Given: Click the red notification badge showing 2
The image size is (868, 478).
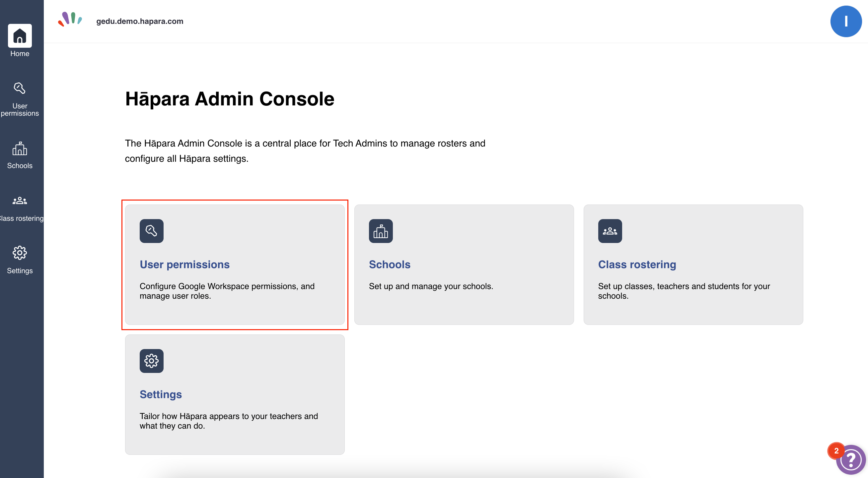Looking at the screenshot, I should tap(836, 451).
